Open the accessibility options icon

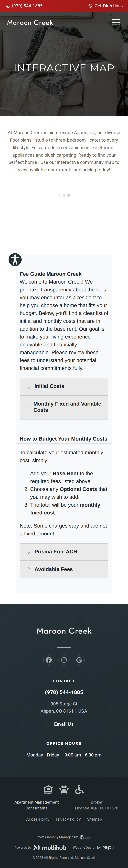(x=15, y=260)
